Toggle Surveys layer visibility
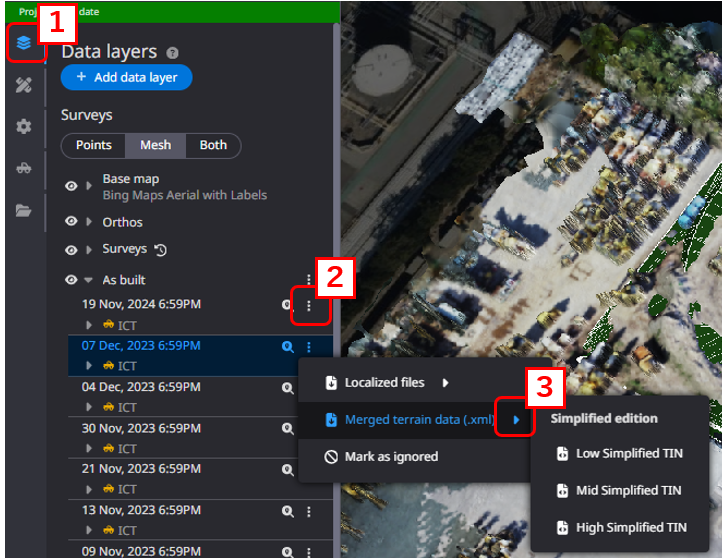Image resolution: width=722 pixels, height=558 pixels. (71, 250)
